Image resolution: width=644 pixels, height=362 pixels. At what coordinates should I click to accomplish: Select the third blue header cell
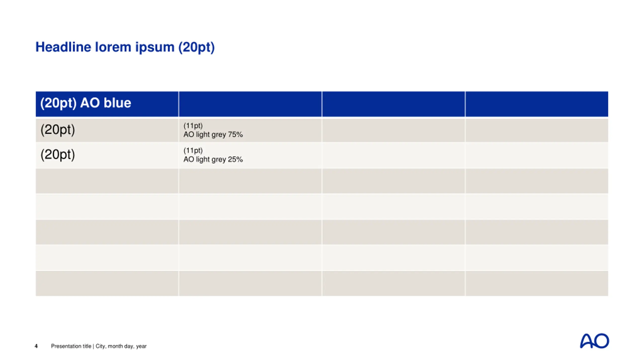393,104
